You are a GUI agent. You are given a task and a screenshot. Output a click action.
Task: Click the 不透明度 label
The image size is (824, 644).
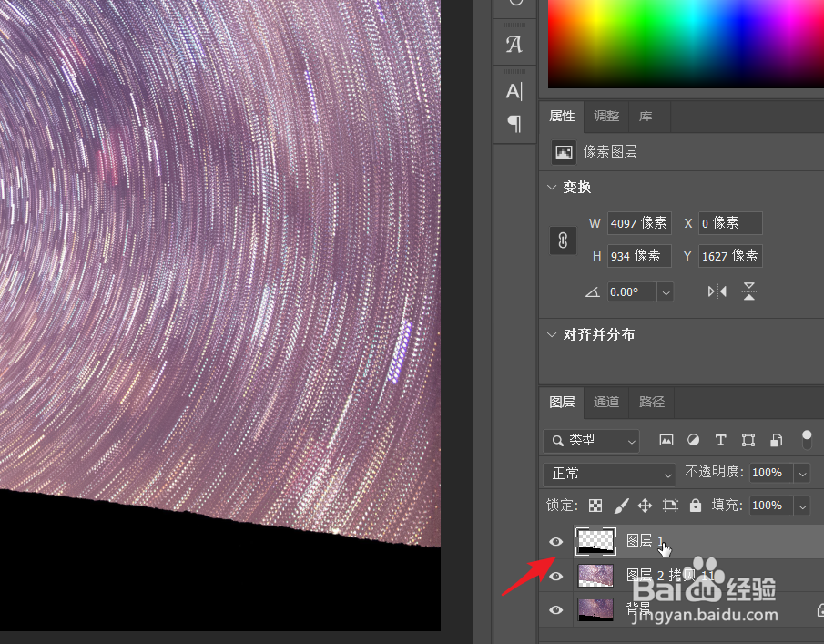coord(714,472)
